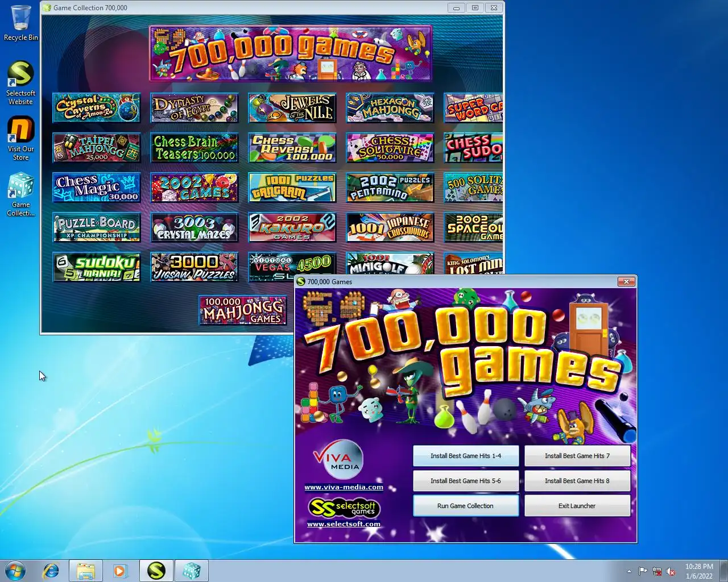Viewport: 728px width, 582px height.
Task: Open 1001 Minigolf game tile
Action: coord(390,263)
